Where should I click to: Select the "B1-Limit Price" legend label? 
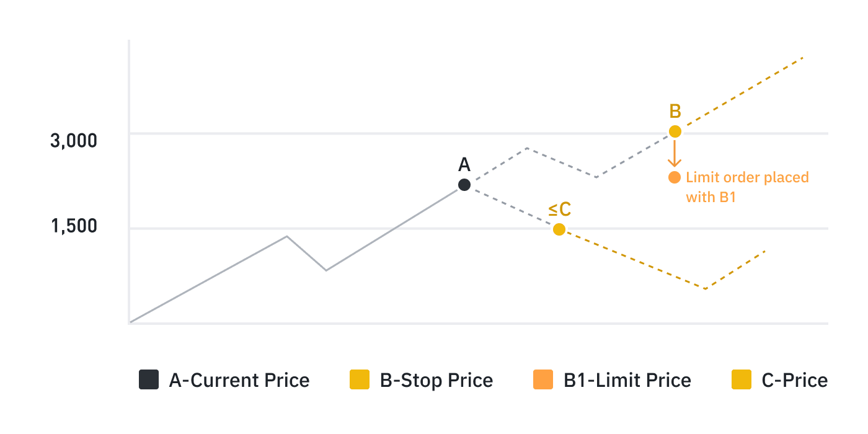[x=627, y=380]
